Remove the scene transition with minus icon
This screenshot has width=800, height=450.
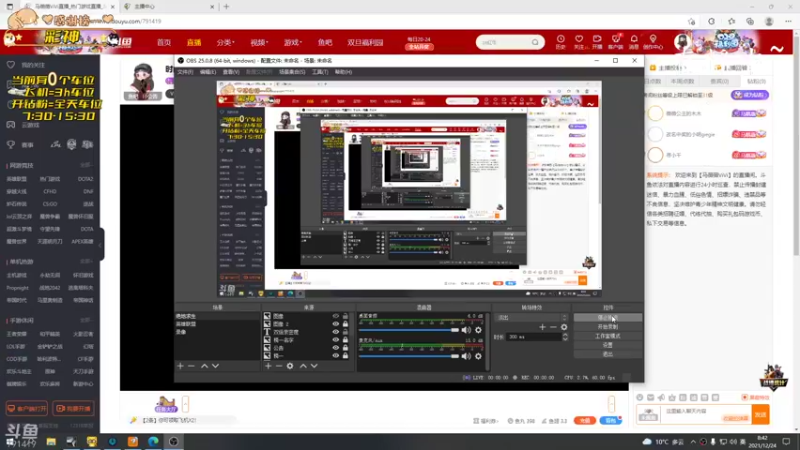(553, 327)
